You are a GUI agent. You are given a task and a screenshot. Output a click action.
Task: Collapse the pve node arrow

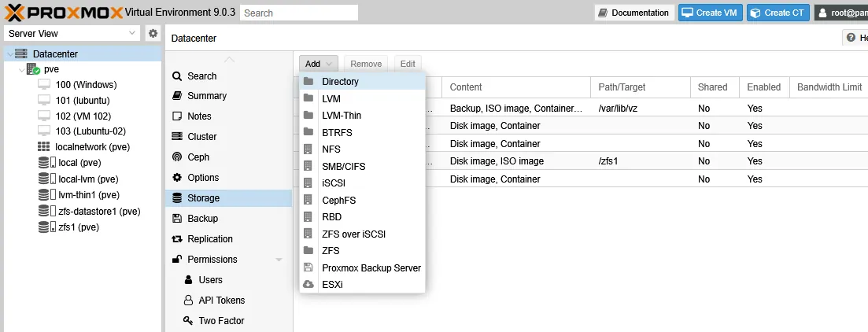[21, 70]
